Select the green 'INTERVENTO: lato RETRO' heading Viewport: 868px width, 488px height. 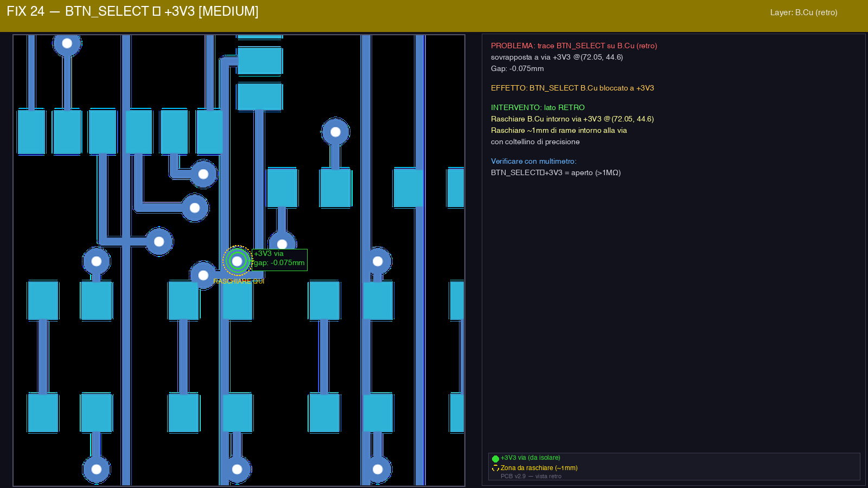coord(538,107)
